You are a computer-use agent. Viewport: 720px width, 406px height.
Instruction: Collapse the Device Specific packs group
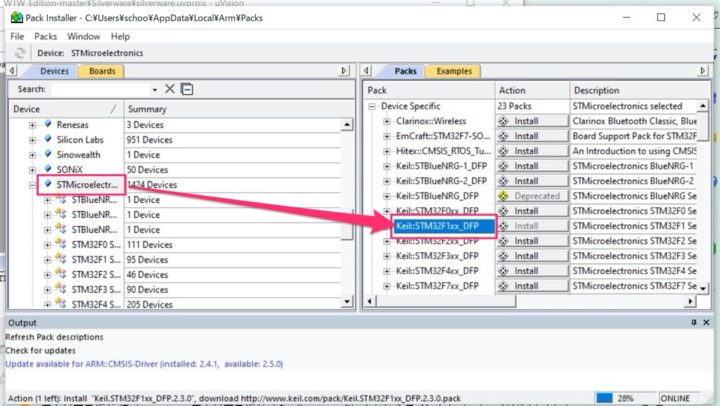click(372, 106)
